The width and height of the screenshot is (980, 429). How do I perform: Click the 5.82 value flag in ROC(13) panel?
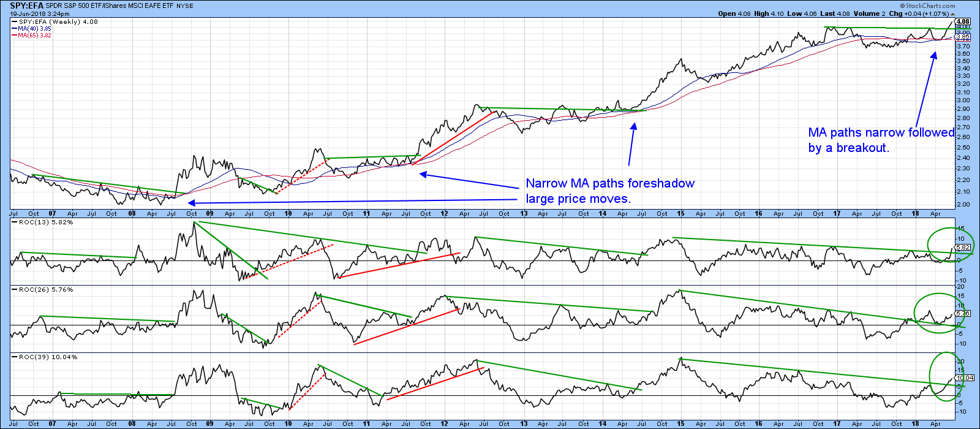click(x=963, y=248)
